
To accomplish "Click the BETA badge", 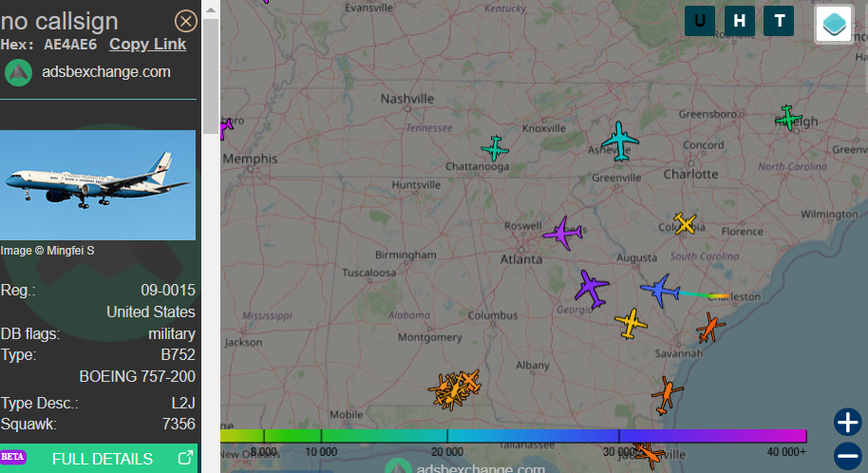I will (13, 457).
